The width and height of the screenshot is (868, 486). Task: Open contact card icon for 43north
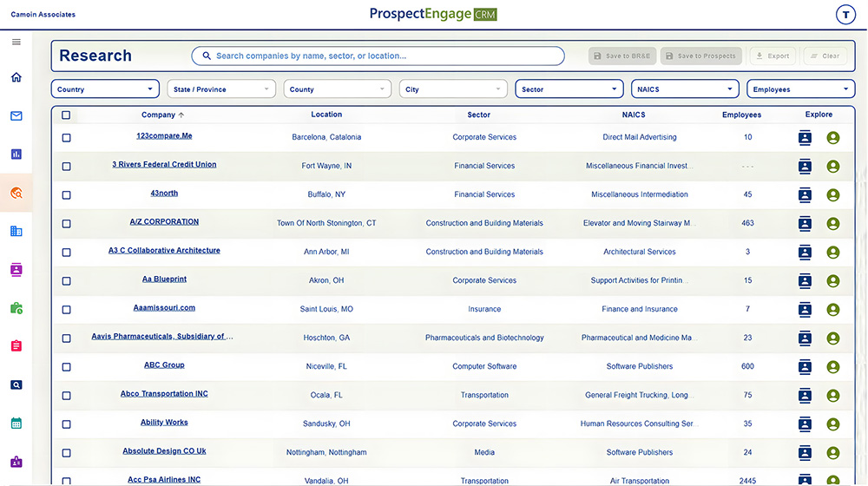805,195
